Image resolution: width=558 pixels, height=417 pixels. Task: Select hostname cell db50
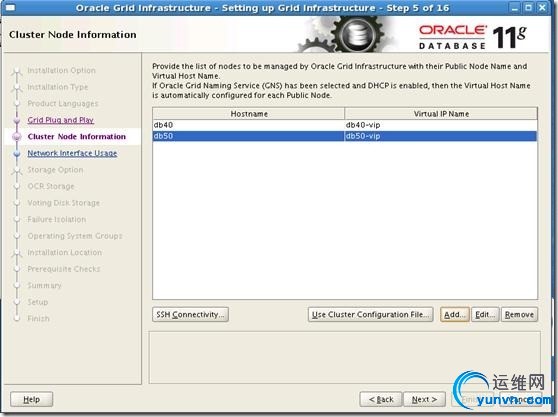(248, 136)
